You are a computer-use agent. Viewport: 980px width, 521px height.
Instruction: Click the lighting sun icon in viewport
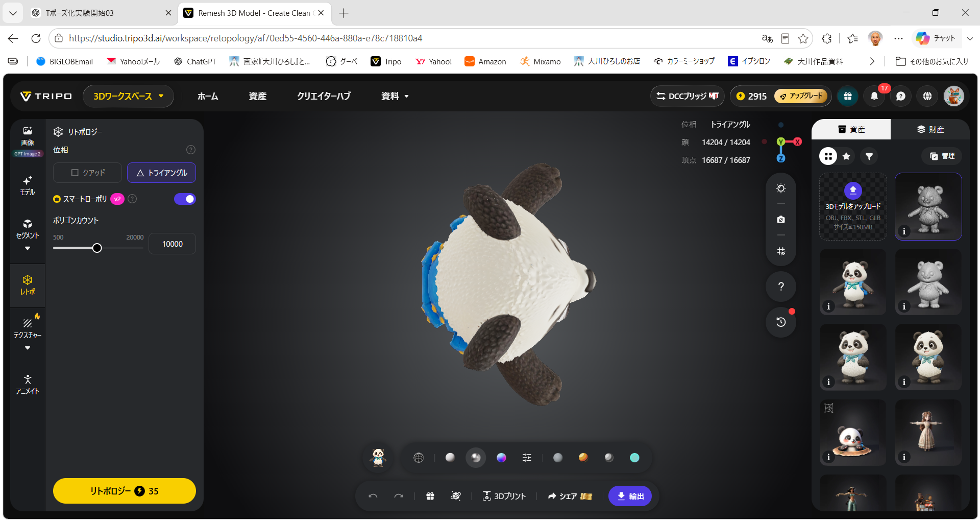click(x=781, y=188)
